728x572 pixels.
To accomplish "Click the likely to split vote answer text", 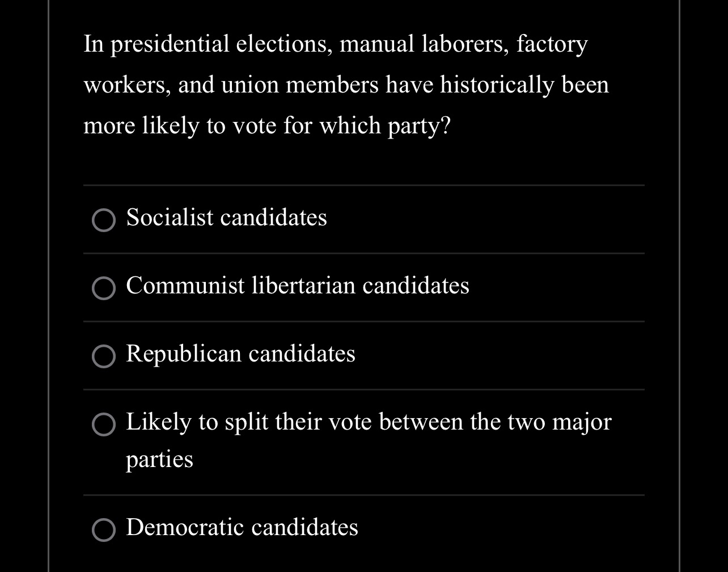I will [369, 423].
